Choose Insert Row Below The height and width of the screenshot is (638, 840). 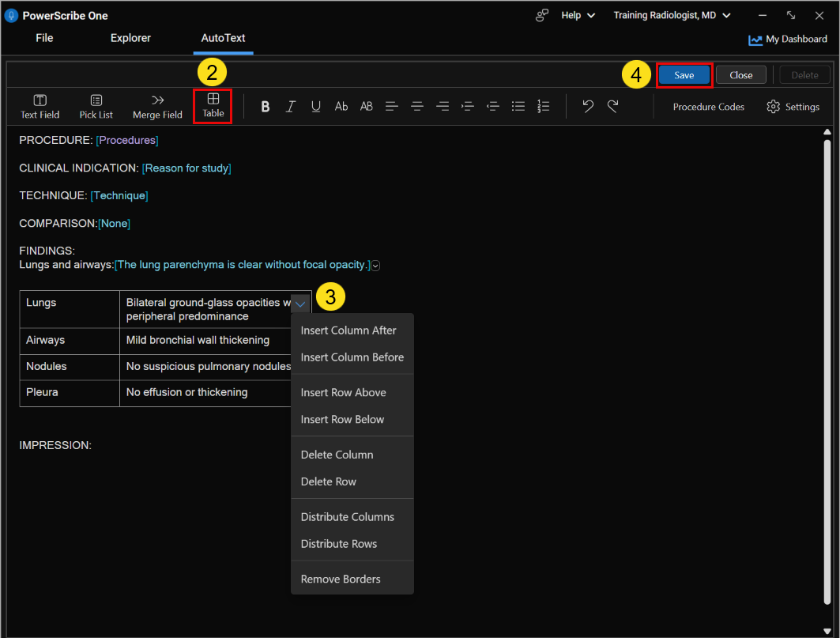352,420
